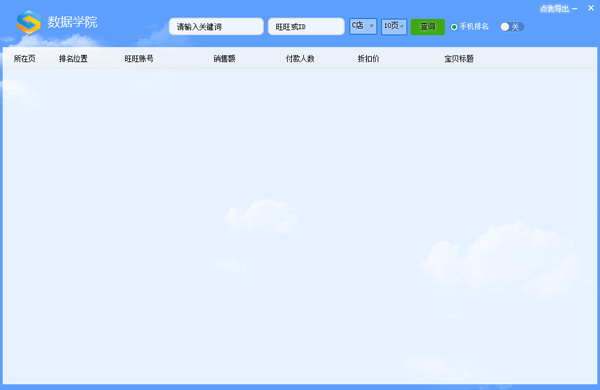The height and width of the screenshot is (390, 600).
Task: Click the 旺旺账号 column header
Action: click(x=139, y=59)
